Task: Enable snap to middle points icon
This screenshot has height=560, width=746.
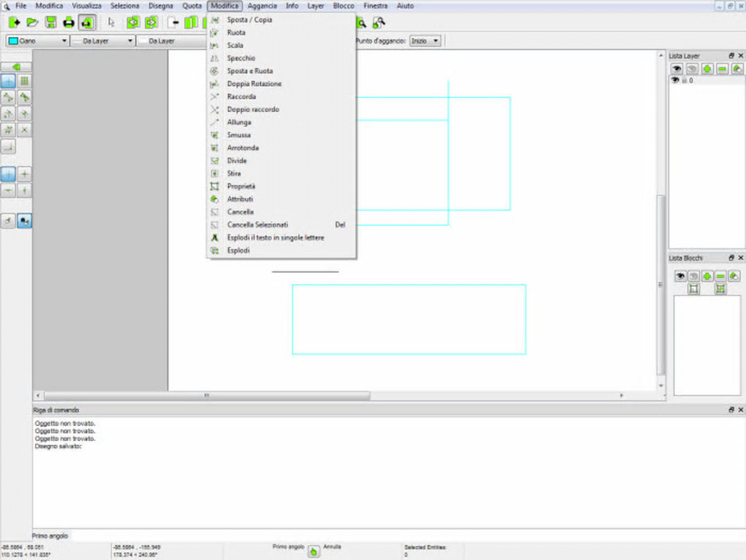Action: tap(24, 113)
